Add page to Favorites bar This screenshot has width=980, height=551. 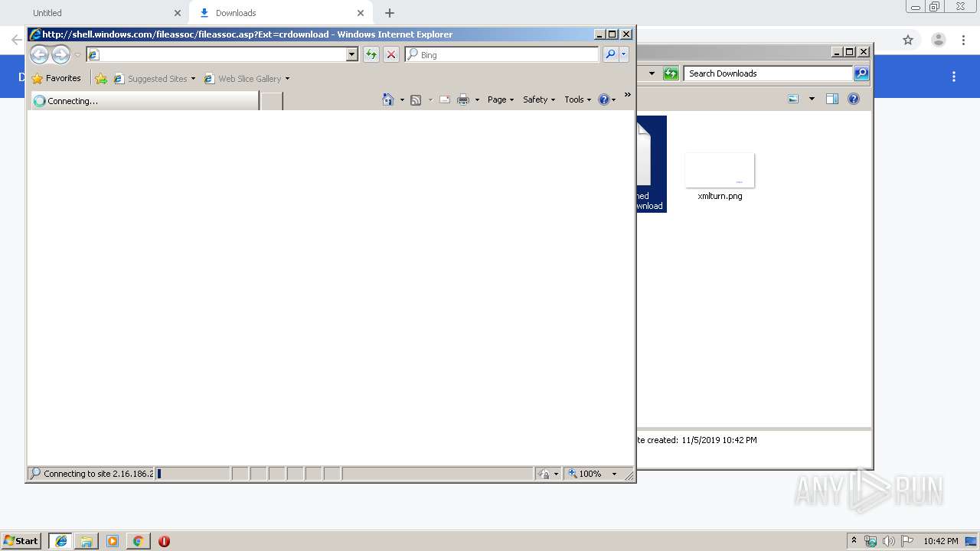pos(101,78)
